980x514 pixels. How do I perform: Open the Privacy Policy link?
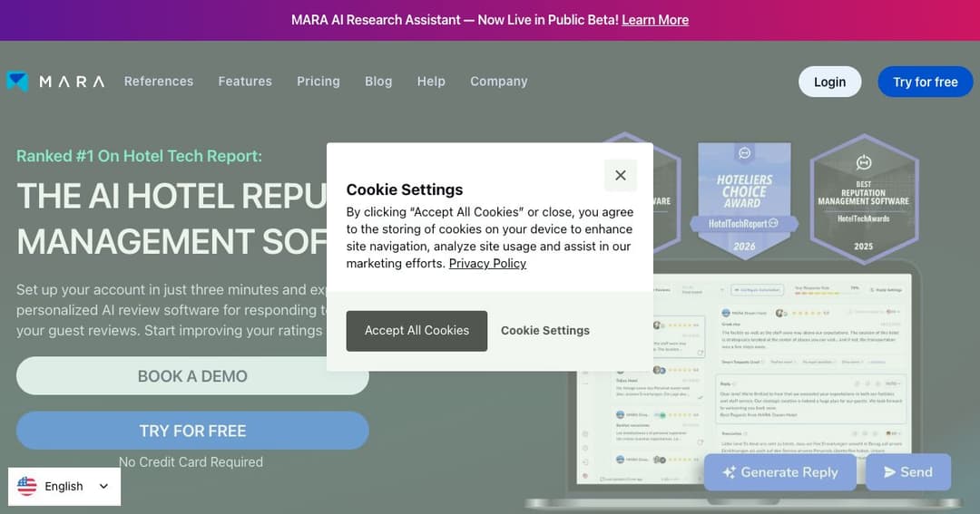[x=487, y=264]
